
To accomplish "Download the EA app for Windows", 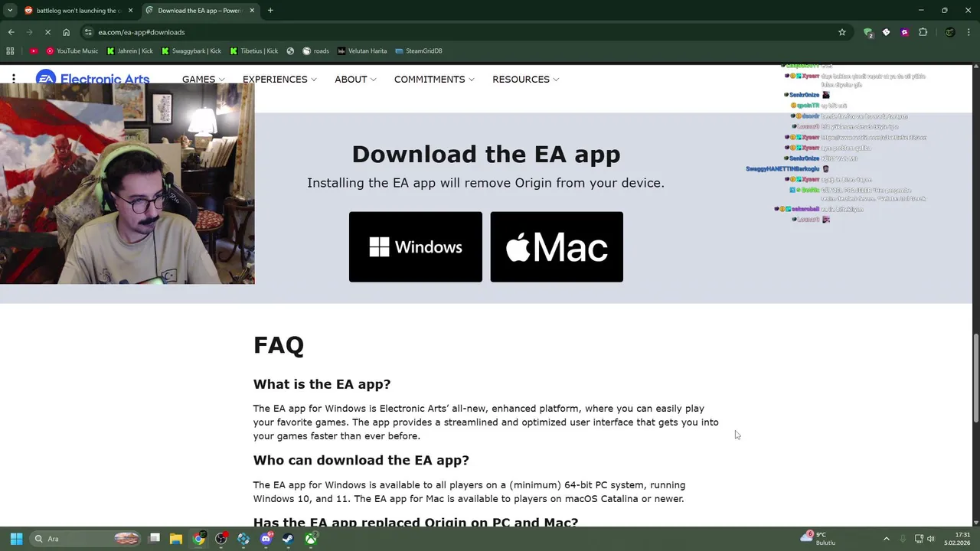I will [416, 246].
